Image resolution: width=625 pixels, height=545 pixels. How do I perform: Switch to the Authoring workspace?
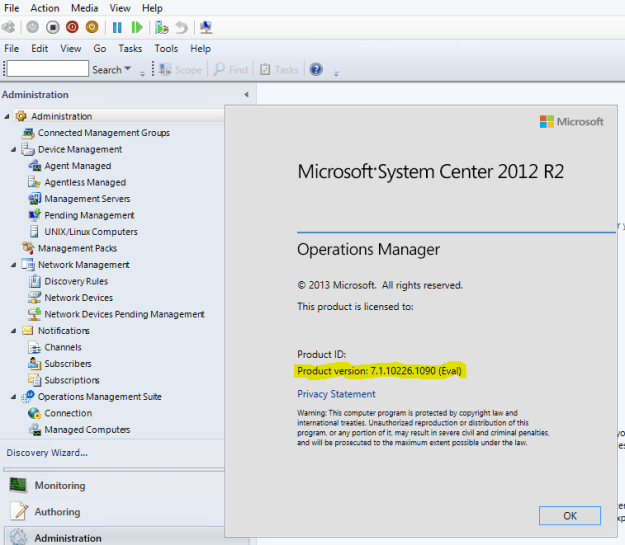tap(57, 512)
